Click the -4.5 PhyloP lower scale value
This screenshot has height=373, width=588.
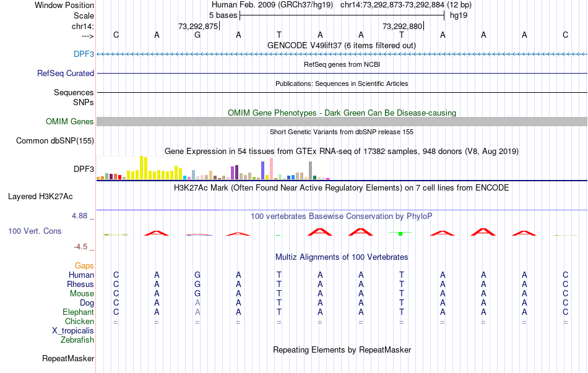coord(80,247)
